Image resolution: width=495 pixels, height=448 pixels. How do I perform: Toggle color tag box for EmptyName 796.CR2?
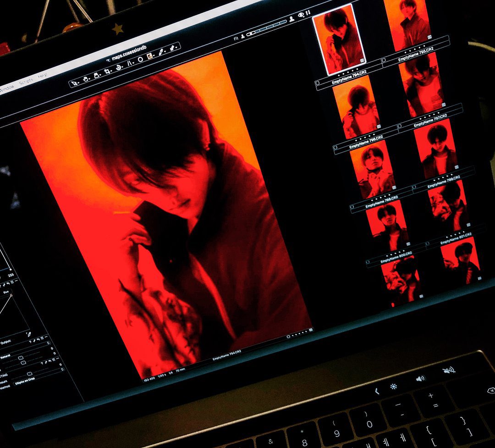335,148
